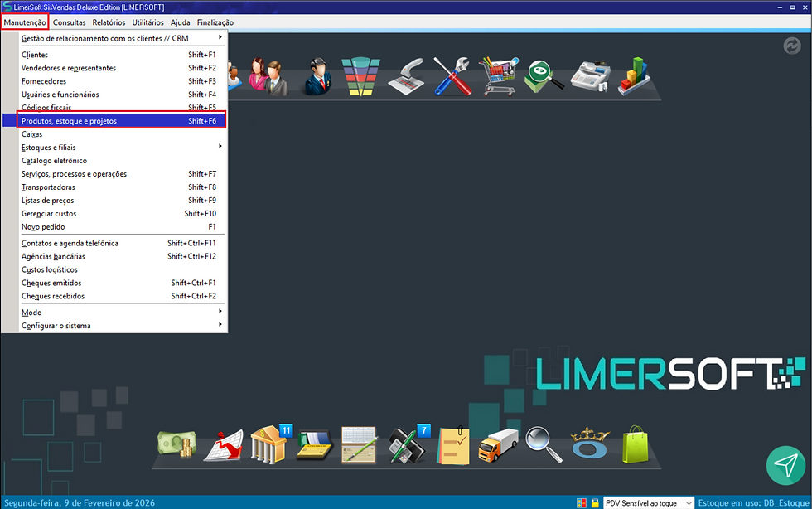812x509 pixels.
Task: Open the screwdriver and wrench tools icon
Action: [452, 76]
